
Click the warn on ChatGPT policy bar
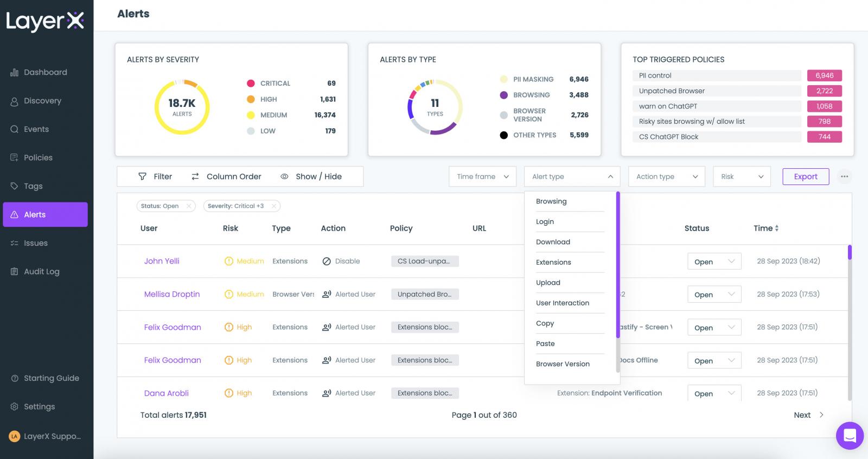click(x=717, y=106)
